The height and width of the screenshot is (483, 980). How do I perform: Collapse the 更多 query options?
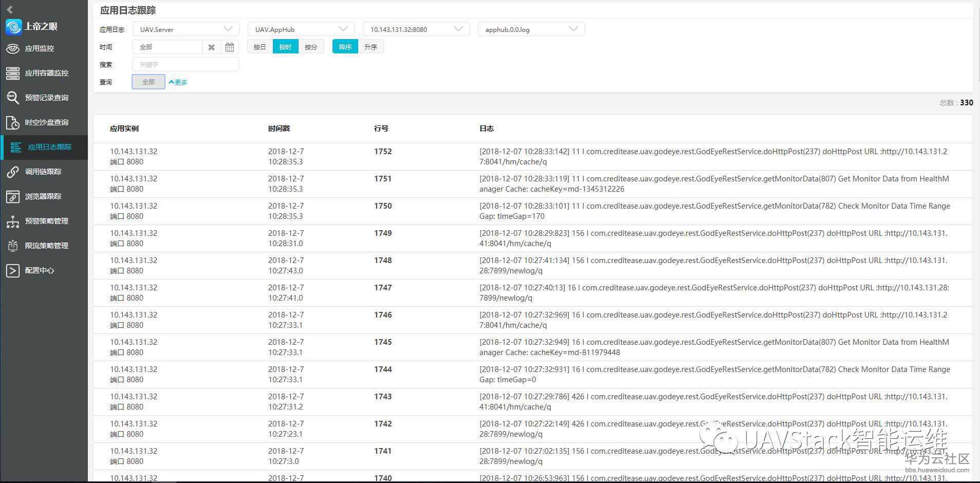[x=178, y=82]
